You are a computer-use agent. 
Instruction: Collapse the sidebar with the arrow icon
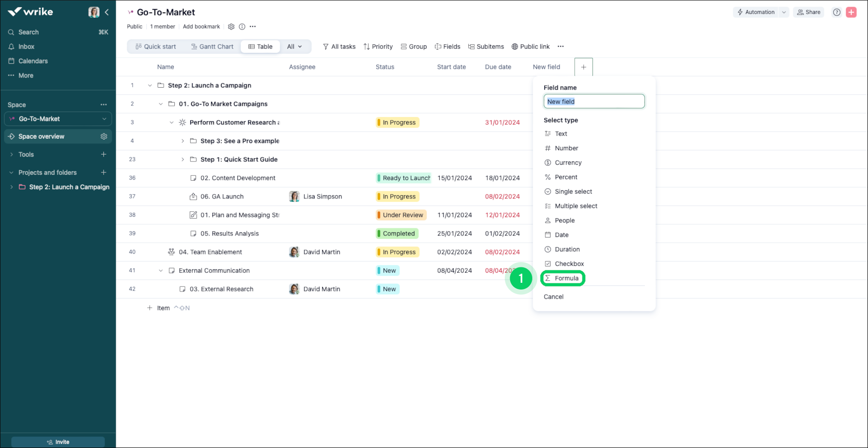point(107,12)
